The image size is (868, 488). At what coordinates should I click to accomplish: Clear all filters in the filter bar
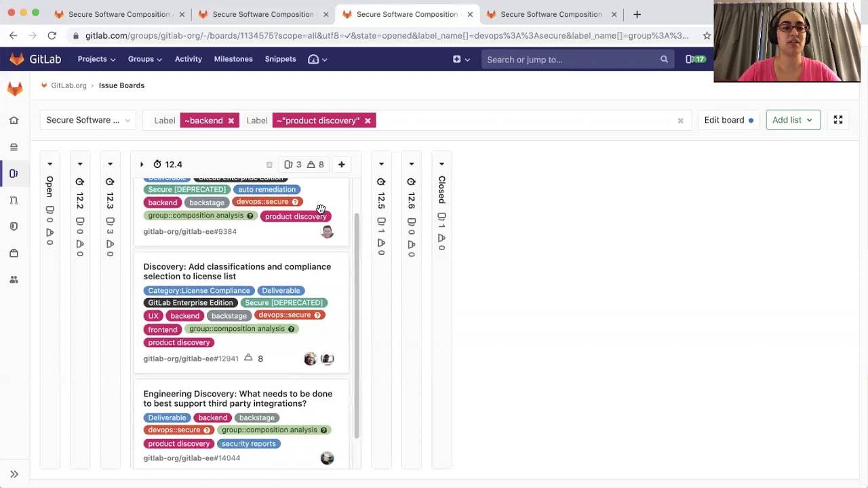680,121
